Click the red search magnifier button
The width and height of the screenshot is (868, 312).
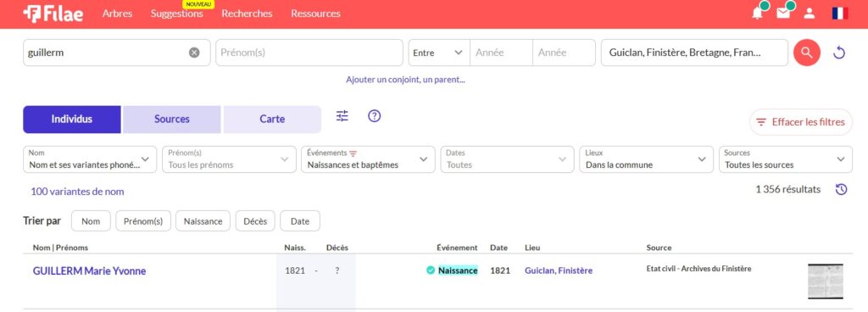click(807, 53)
